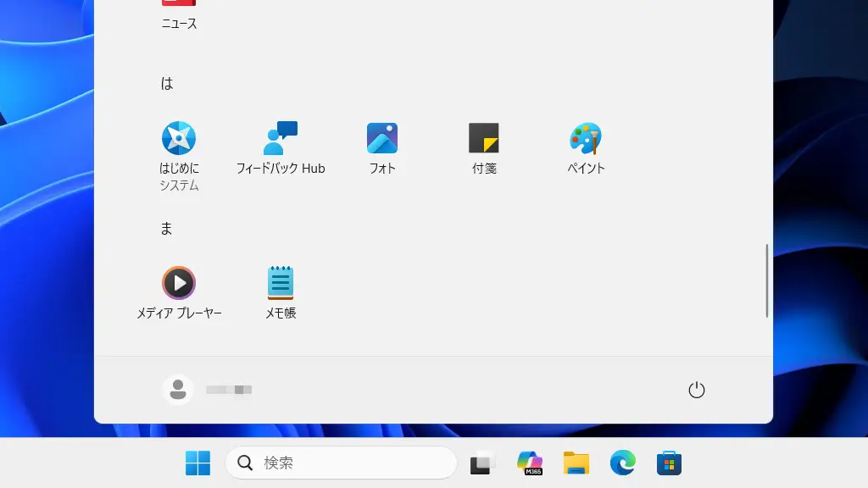868x488 pixels.
Task: Open メディア プレーヤー app
Action: point(179,283)
